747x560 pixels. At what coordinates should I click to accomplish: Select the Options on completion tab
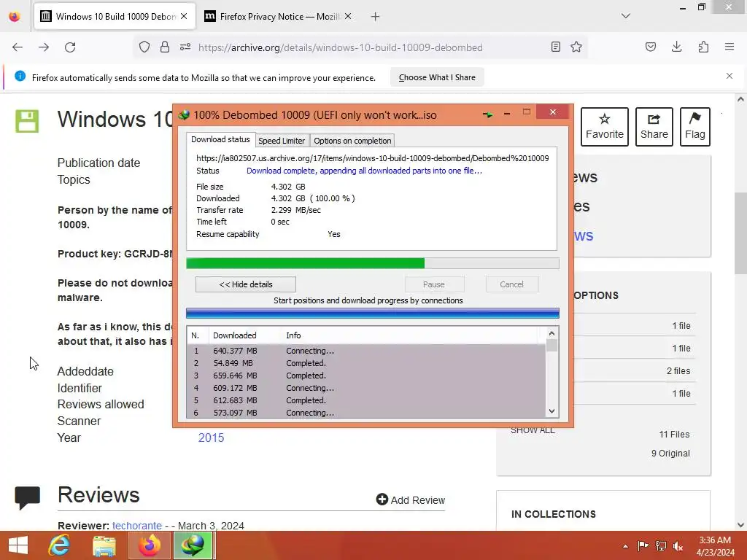(x=352, y=141)
